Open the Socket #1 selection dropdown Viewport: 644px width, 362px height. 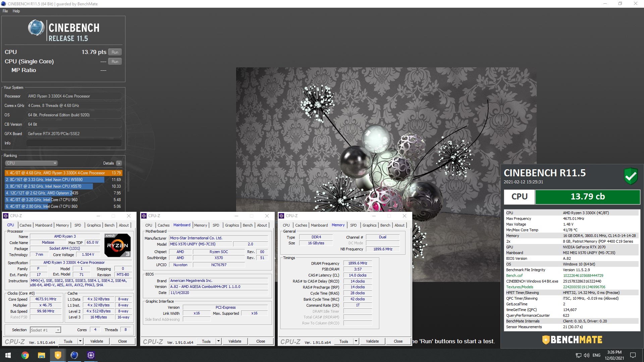[x=46, y=330]
